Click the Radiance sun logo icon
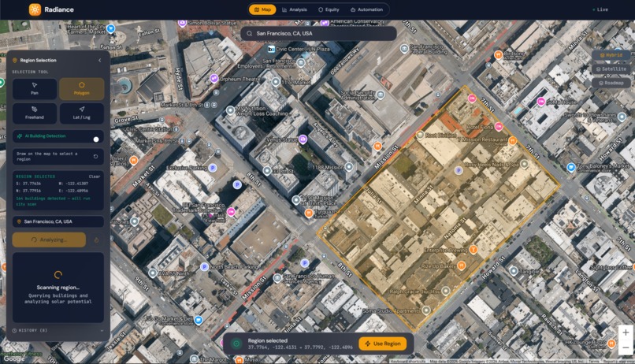This screenshot has height=364, width=635. pos(35,9)
